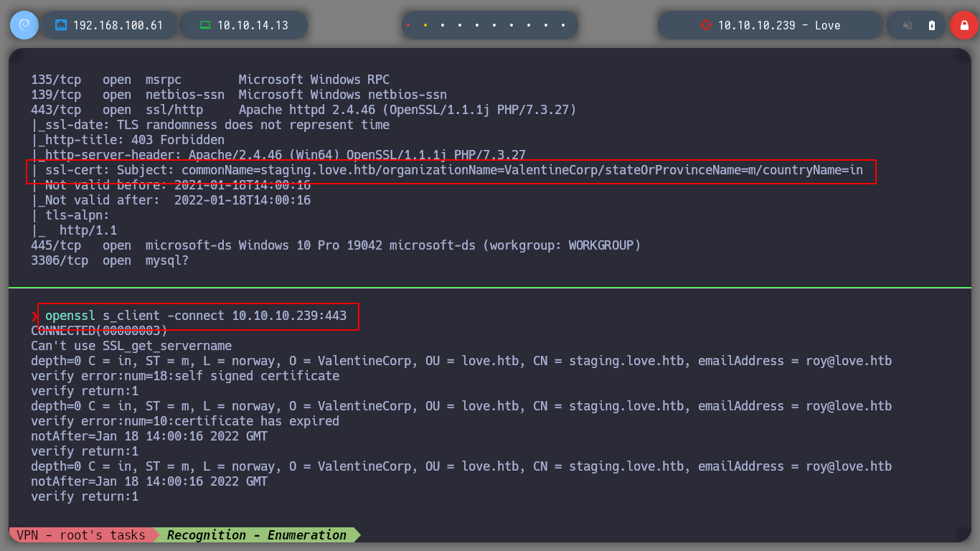Click the "http-server-header: Apache/2.4.46" line
The width and height of the screenshot is (980, 551).
click(278, 155)
